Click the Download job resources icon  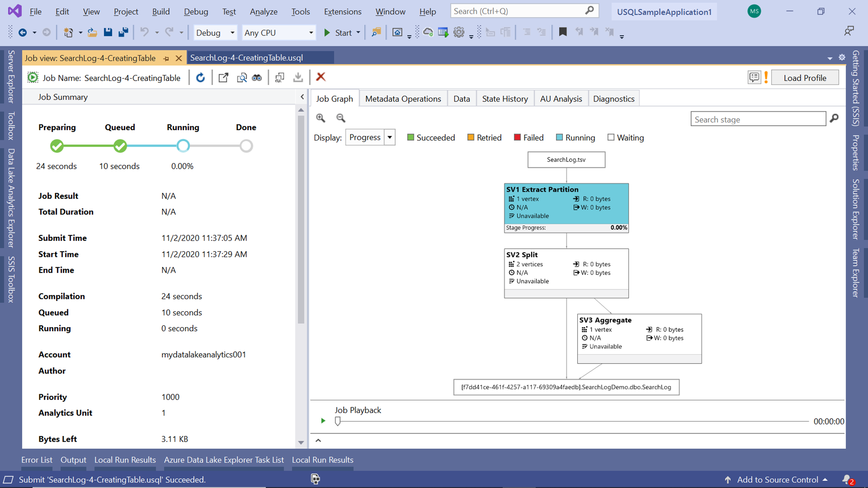pos(298,77)
